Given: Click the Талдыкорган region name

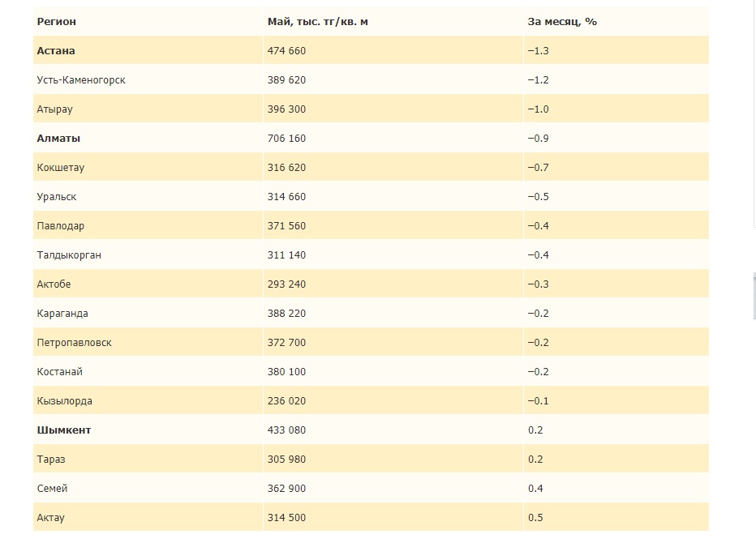Looking at the screenshot, I should pos(69,254).
